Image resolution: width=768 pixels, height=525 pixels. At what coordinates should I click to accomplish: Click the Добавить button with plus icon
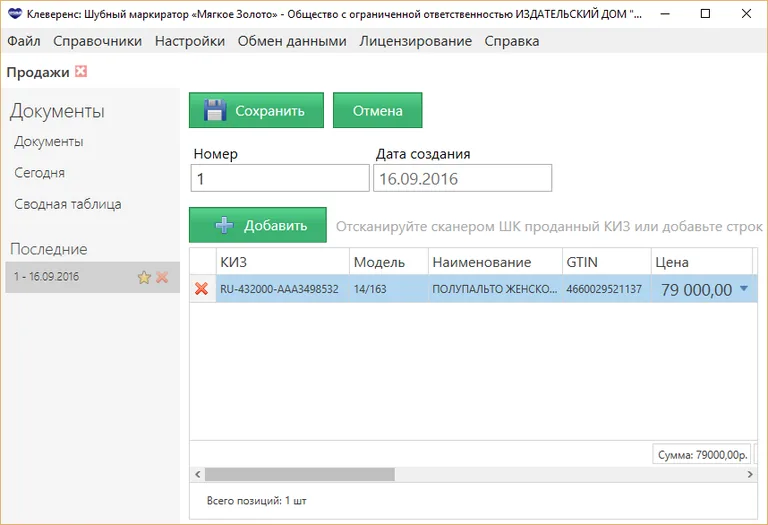click(x=258, y=226)
